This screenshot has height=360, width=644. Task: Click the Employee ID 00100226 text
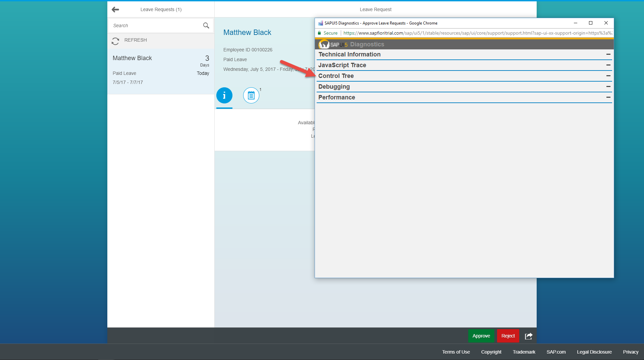[248, 50]
